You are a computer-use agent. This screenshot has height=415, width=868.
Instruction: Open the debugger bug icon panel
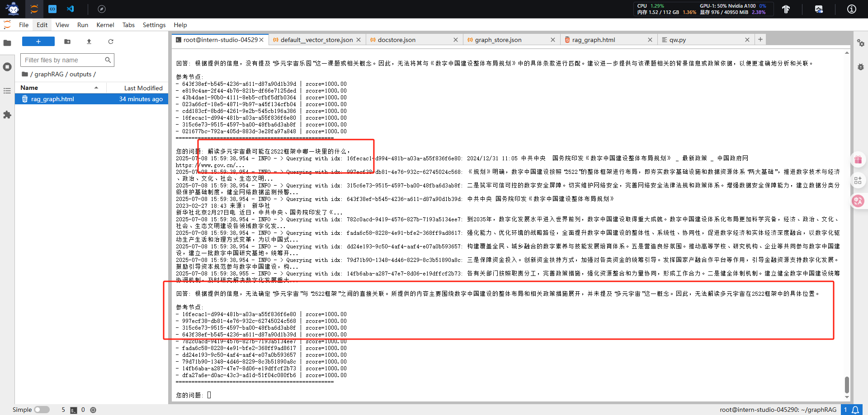pyautogui.click(x=861, y=67)
